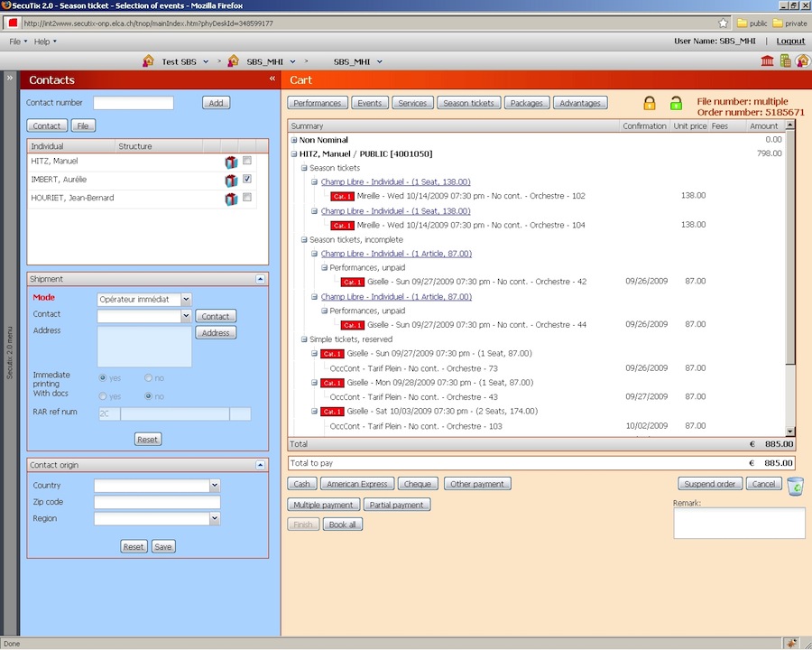Image resolution: width=812 pixels, height=650 pixels.
Task: Open the Advantages tab
Action: pos(580,103)
